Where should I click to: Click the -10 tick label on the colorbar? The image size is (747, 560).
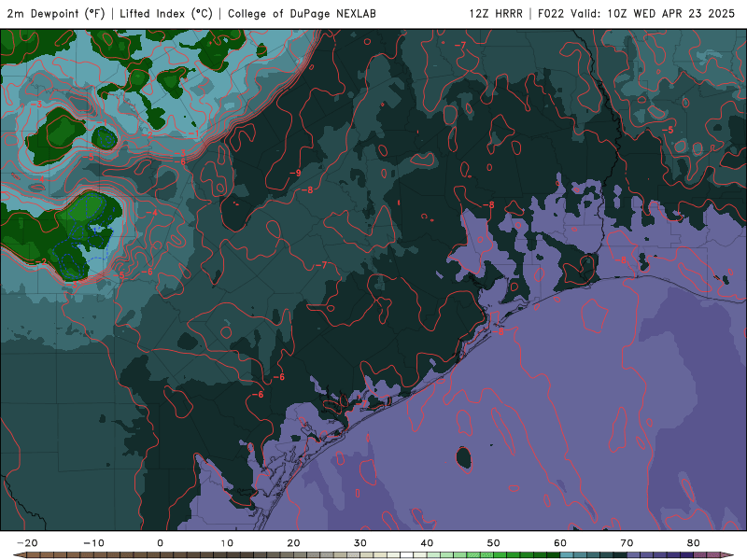[x=93, y=543]
